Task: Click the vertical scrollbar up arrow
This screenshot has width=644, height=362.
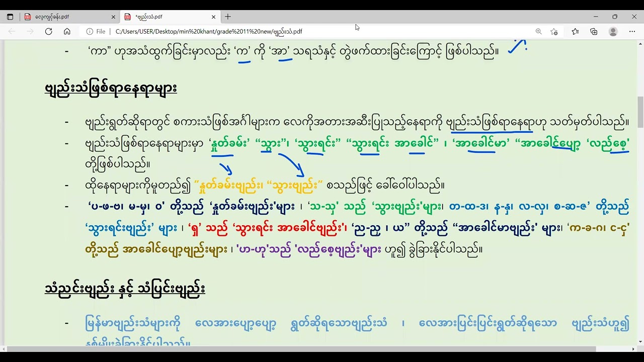Action: [x=640, y=43]
